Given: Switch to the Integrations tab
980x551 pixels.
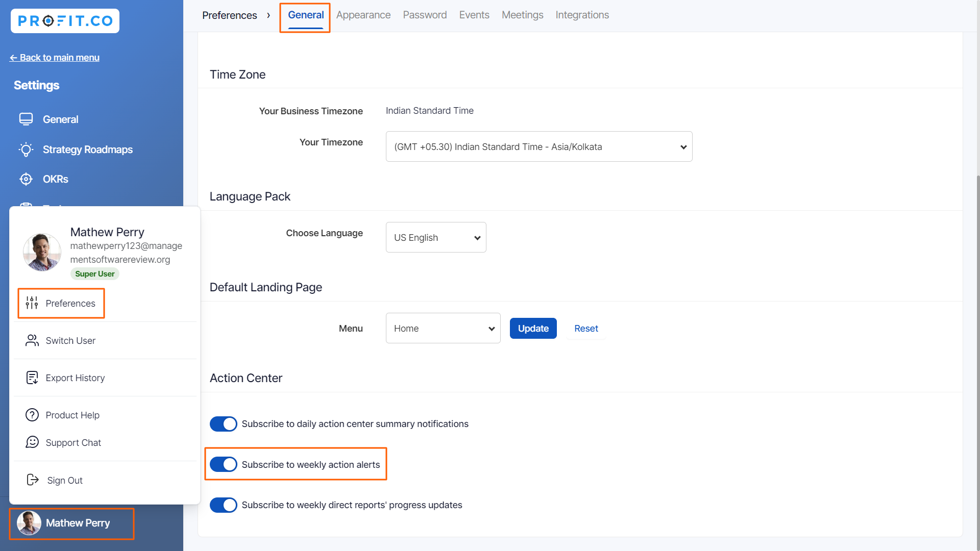Looking at the screenshot, I should pos(582,15).
